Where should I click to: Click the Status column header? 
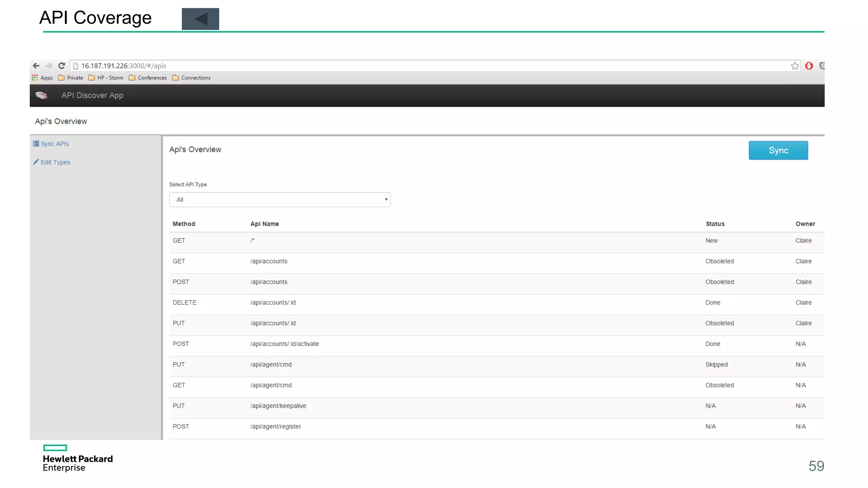coord(715,224)
